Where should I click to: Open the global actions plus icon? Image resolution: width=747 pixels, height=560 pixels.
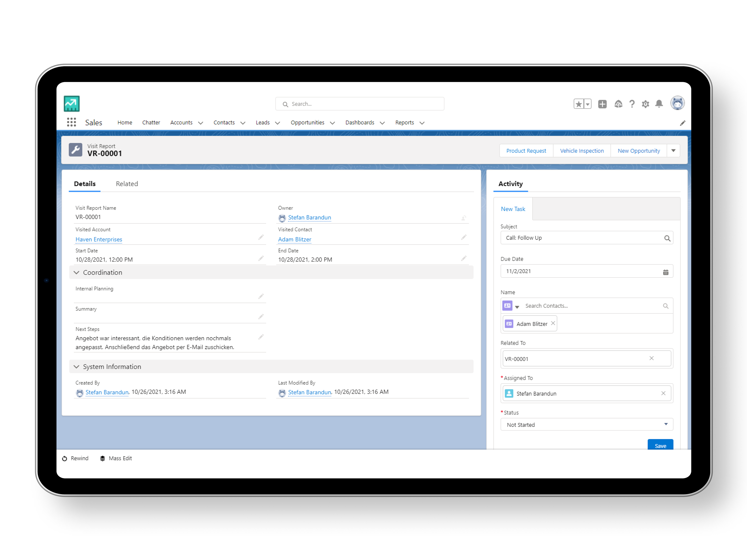click(x=602, y=104)
